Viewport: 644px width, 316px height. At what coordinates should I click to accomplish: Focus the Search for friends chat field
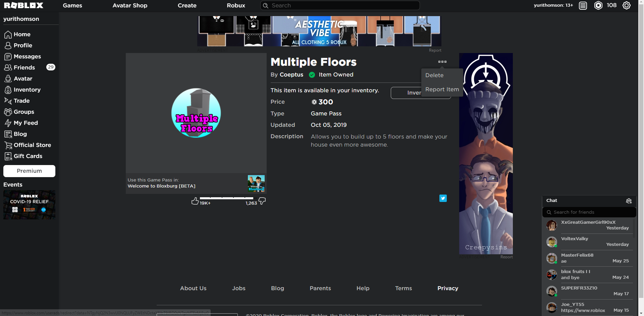(x=589, y=212)
